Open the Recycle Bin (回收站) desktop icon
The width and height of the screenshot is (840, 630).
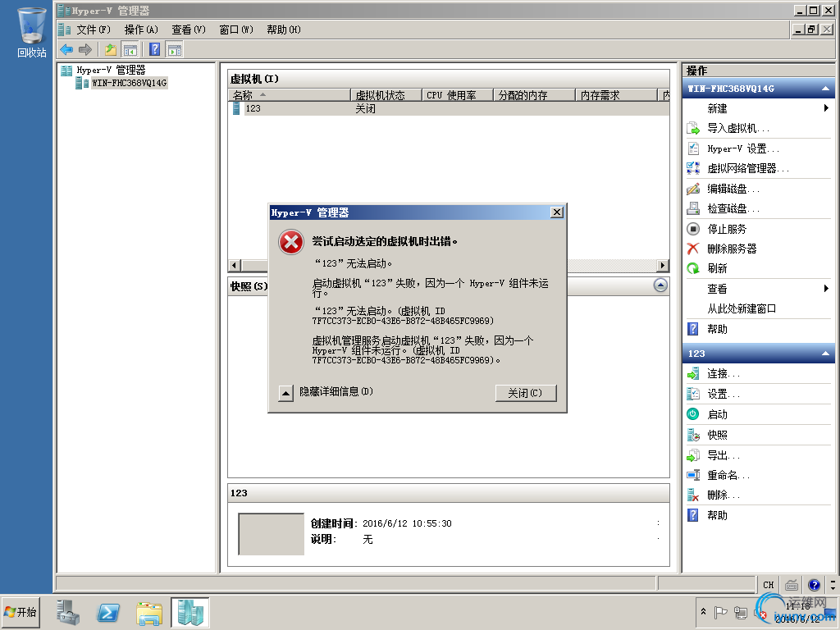point(32,32)
